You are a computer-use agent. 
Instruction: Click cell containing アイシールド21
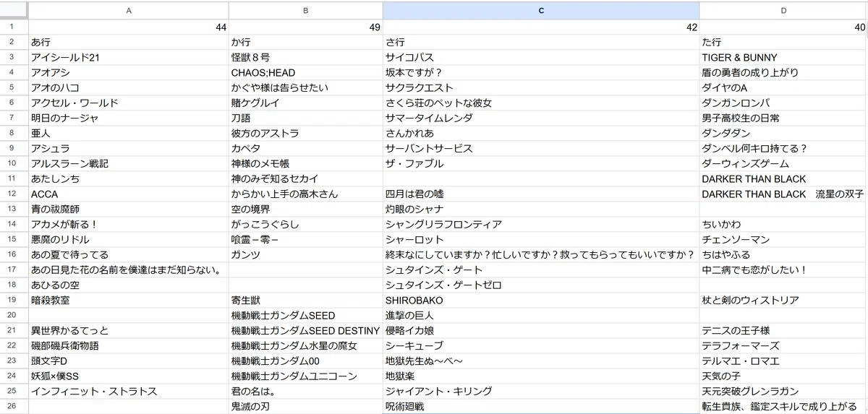[129, 58]
